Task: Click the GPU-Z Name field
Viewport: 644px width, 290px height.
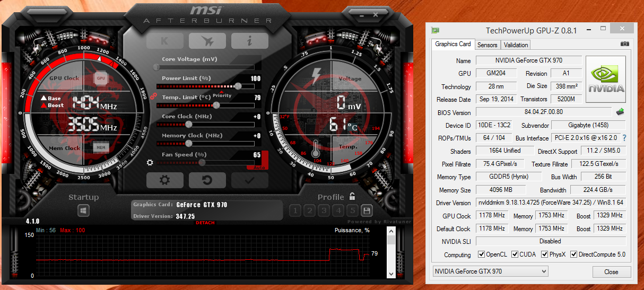Action: tap(528, 60)
